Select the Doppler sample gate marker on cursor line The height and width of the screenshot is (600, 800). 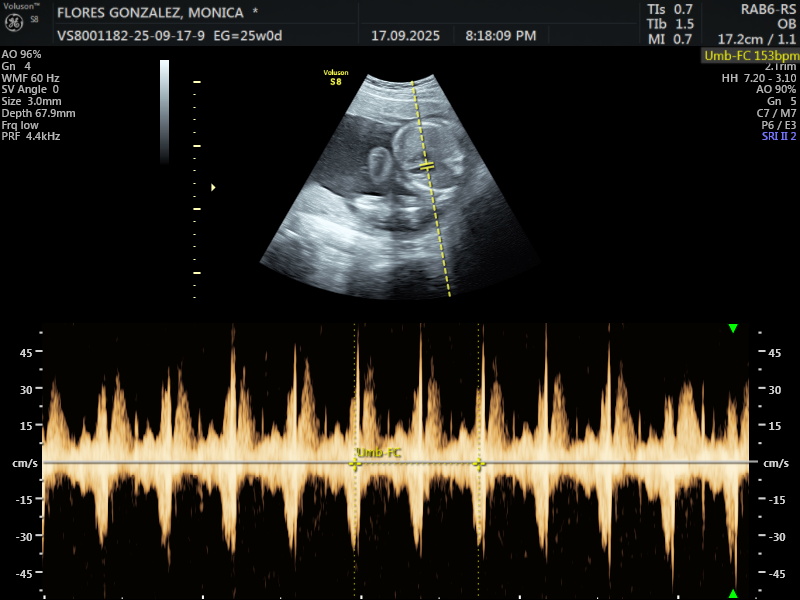point(427,165)
